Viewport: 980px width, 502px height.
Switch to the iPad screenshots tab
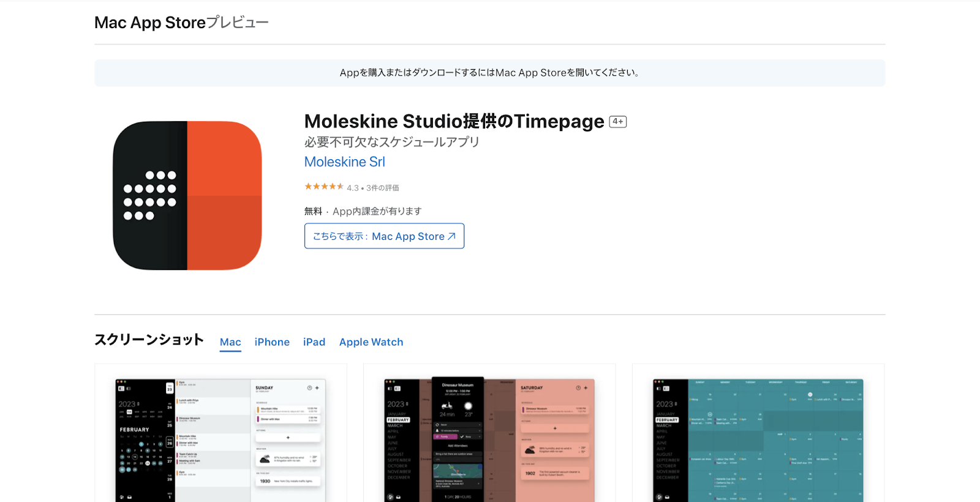(314, 342)
